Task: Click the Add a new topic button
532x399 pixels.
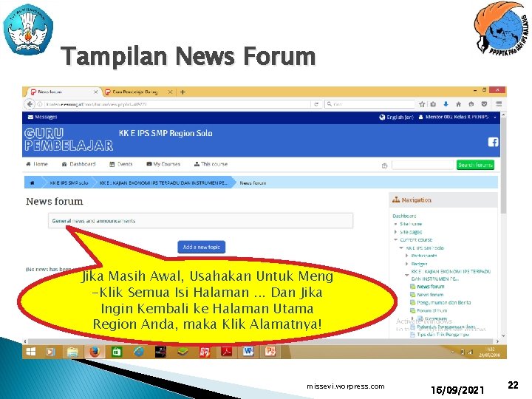Action: [x=202, y=247]
